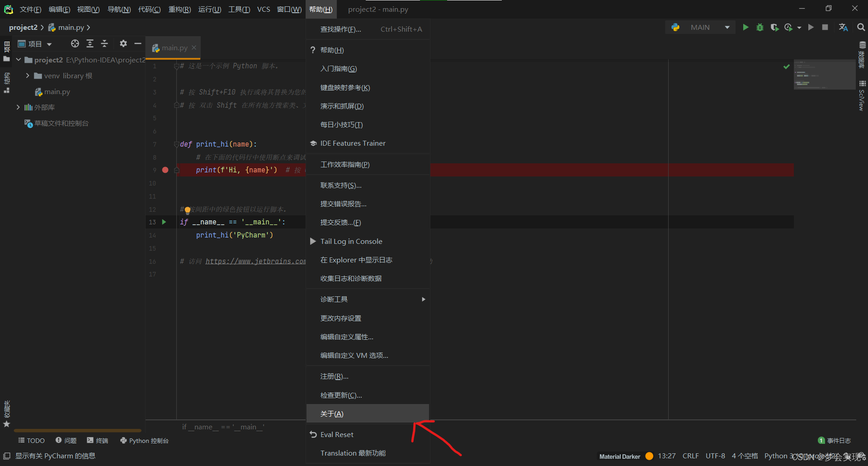Click the Material Darker orange theme indicator

[x=649, y=456]
